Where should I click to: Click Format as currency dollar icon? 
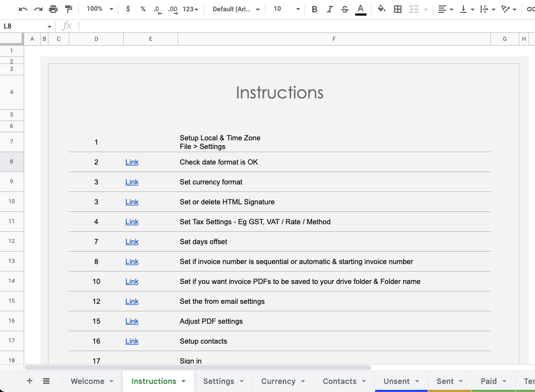click(128, 9)
